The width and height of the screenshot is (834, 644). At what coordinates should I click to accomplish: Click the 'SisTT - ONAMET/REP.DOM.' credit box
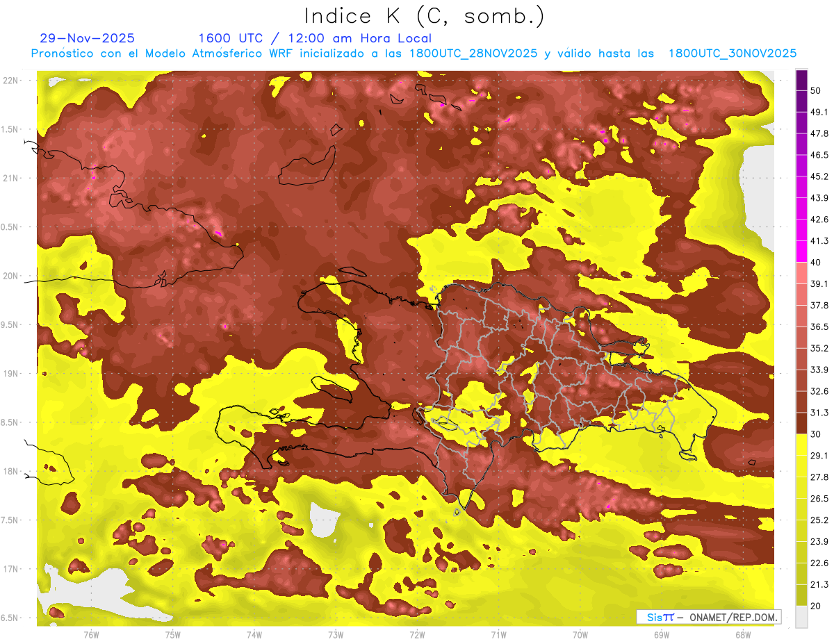pyautogui.click(x=709, y=617)
